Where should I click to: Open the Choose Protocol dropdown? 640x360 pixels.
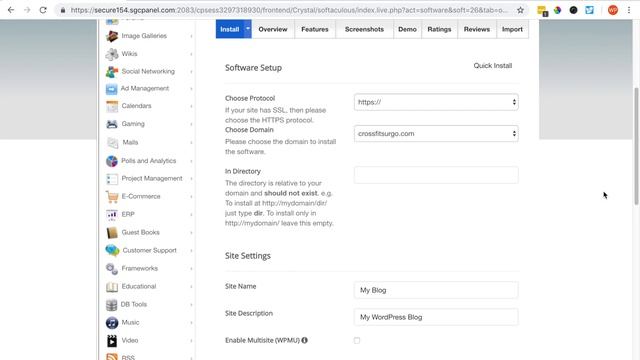(x=436, y=102)
